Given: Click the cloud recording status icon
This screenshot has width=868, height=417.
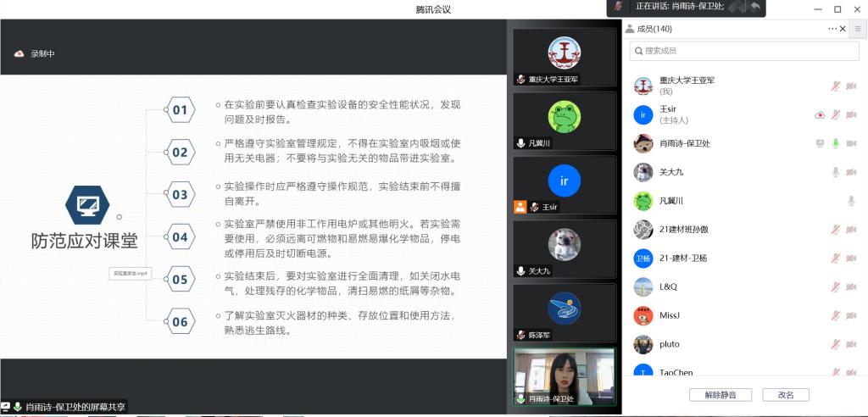Looking at the screenshot, I should [19, 53].
